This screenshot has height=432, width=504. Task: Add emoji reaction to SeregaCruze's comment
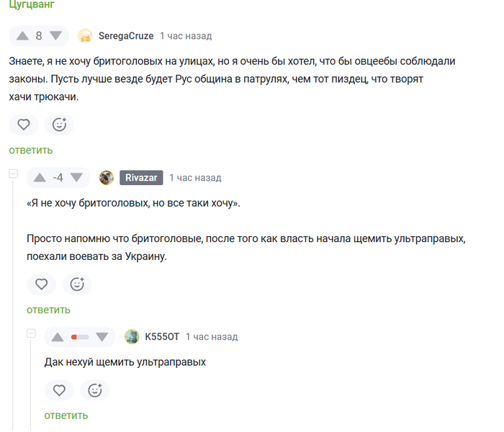(x=59, y=125)
